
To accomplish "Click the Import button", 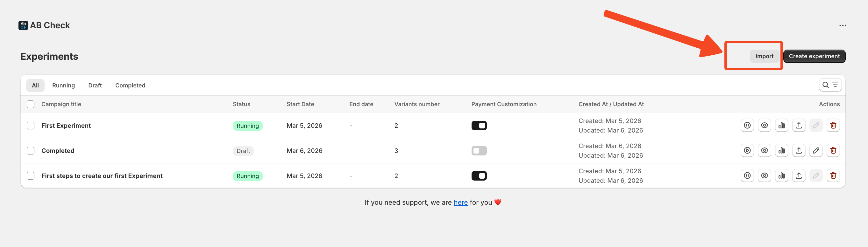I will tap(764, 56).
